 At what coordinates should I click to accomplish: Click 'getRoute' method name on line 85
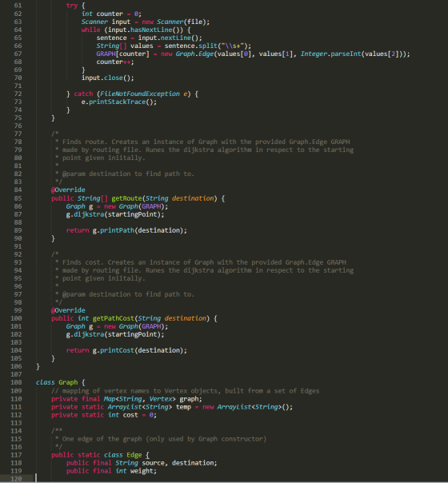pyautogui.click(x=126, y=198)
